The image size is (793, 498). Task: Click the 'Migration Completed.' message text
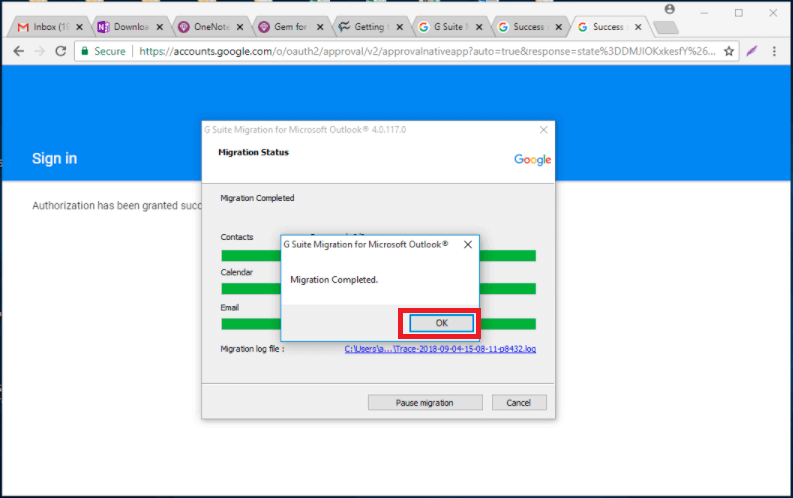[x=334, y=280]
